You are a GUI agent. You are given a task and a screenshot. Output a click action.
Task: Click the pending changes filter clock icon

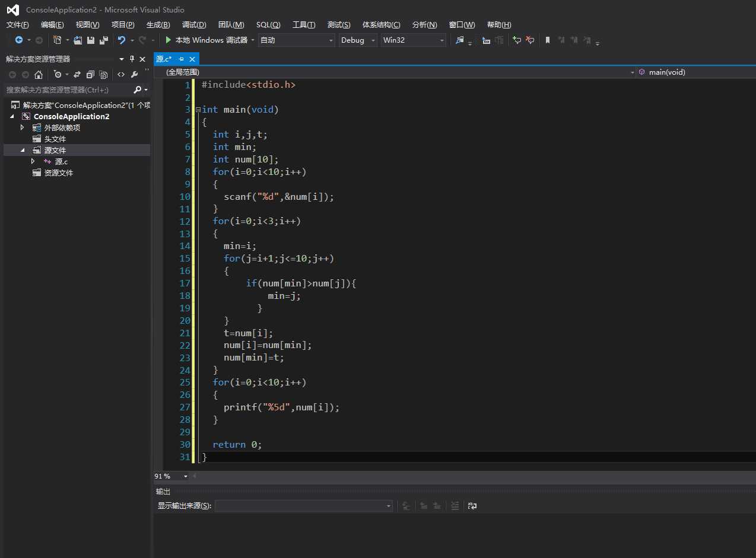pyautogui.click(x=58, y=75)
